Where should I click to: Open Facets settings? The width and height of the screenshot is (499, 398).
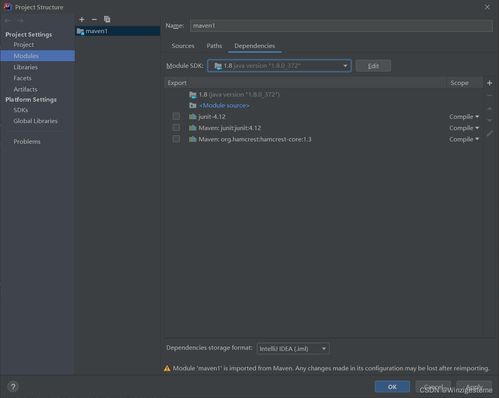[22, 78]
